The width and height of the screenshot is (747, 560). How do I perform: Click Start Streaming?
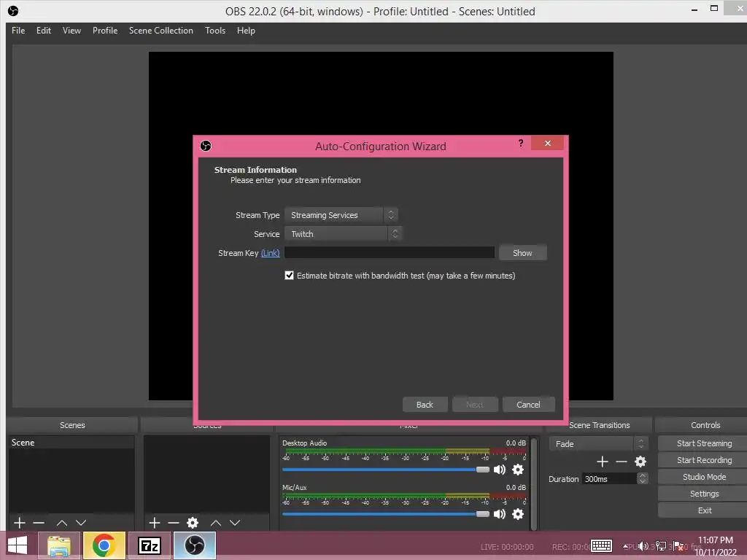coord(704,443)
